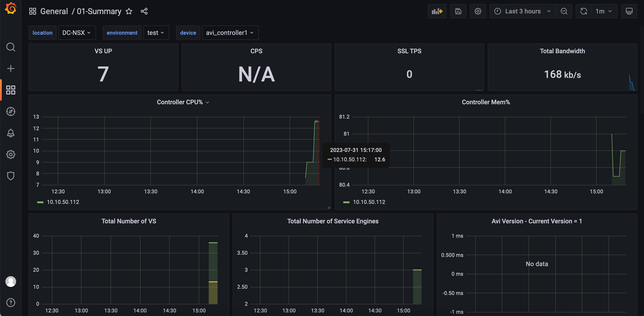Open the test environment dropdown
644x316 pixels.
pos(156,33)
